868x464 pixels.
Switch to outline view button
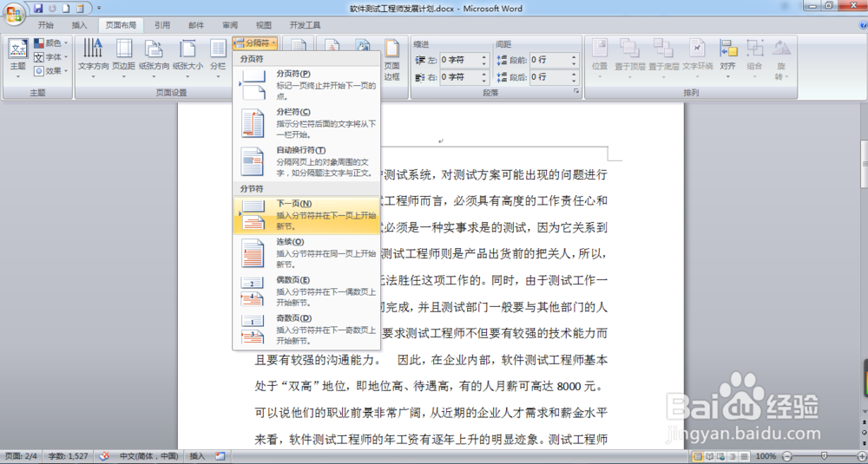733,456
